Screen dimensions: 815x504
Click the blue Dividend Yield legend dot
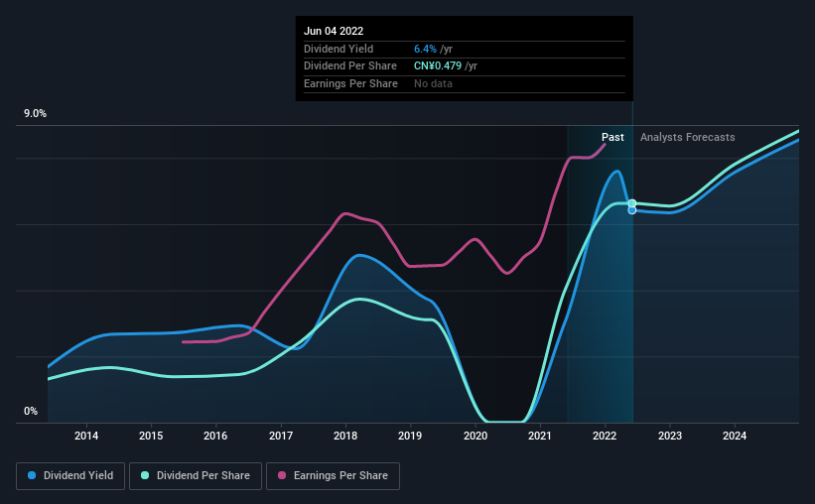(x=32, y=475)
